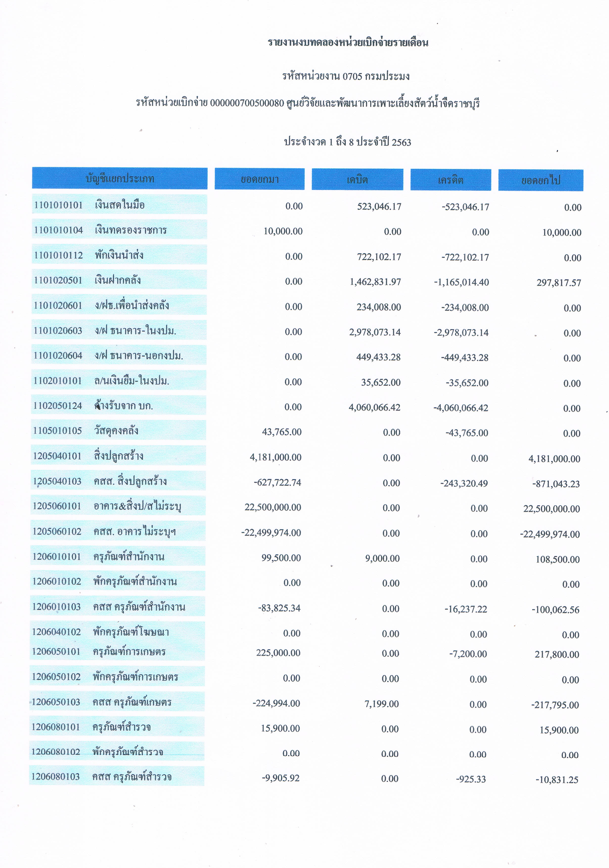Select account row 1101010101 เงินสดในมือ
Image resolution: width=609 pixels, height=868 pixels.
pos(119,205)
